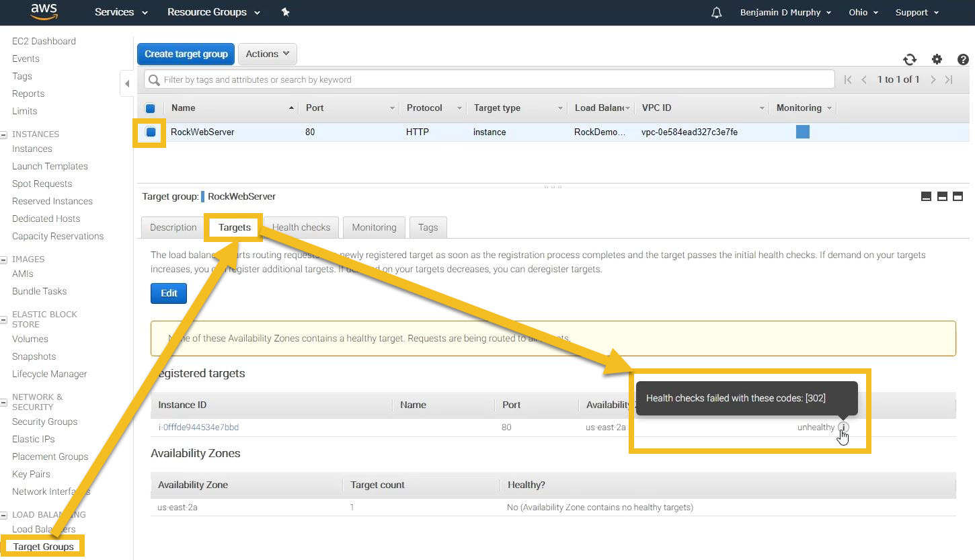Open Key Pairs in sidebar
Image resolution: width=975 pixels, height=560 pixels.
pyautogui.click(x=31, y=474)
